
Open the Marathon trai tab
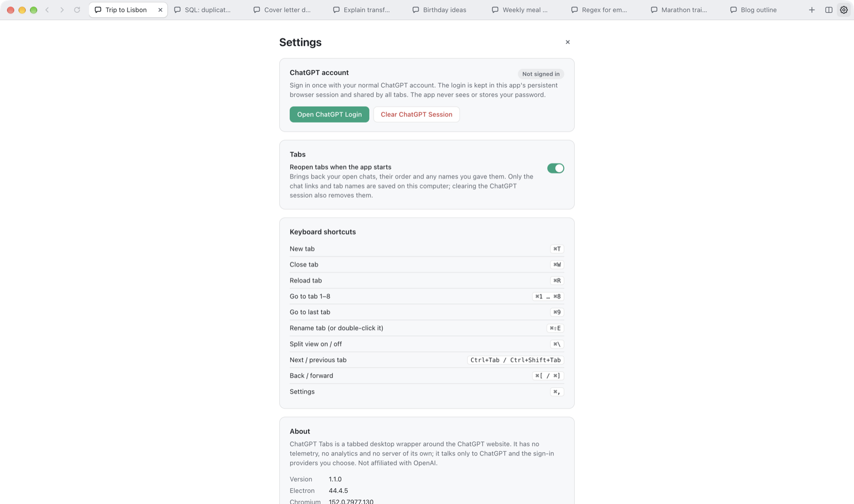tap(684, 10)
